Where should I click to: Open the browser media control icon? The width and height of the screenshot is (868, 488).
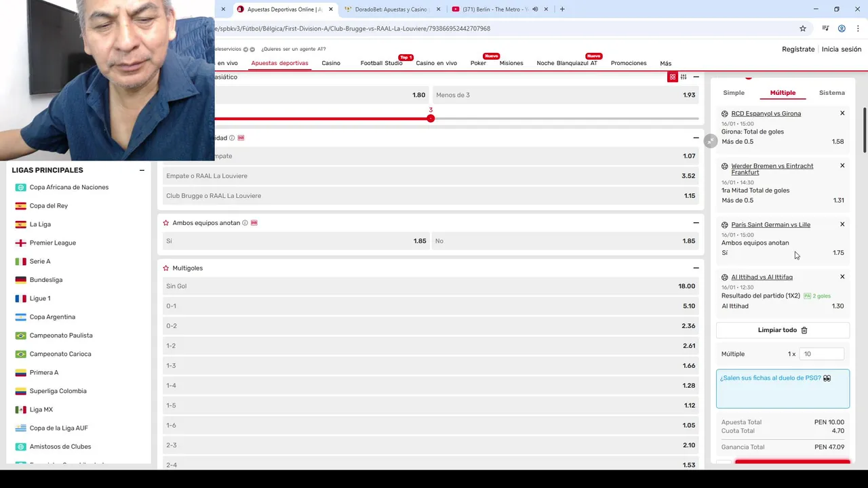tap(825, 28)
